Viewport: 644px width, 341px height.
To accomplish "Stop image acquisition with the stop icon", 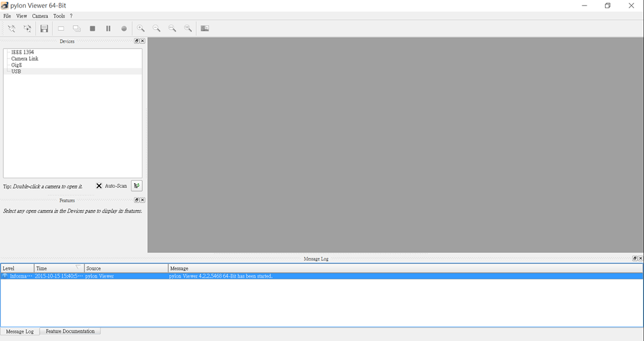I will pos(92,28).
